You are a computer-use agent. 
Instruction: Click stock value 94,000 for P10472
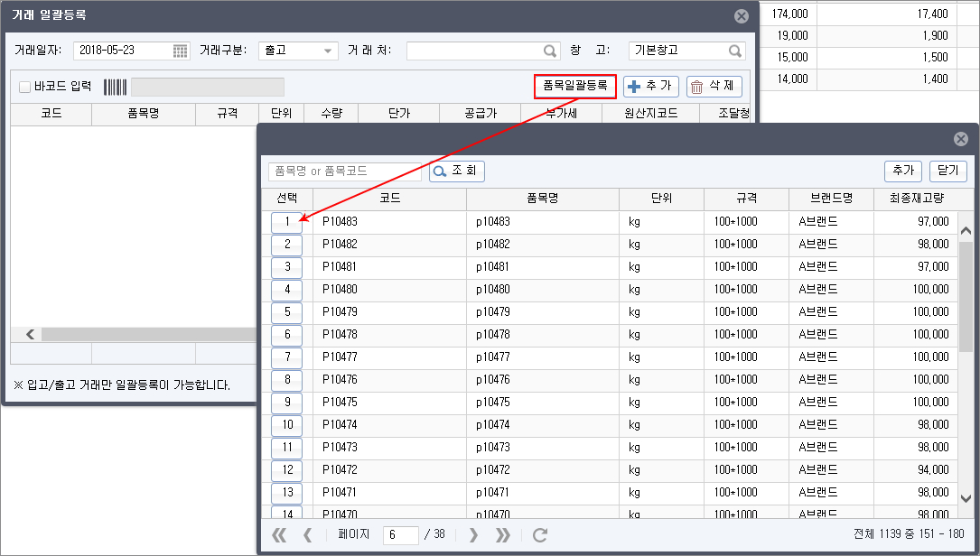pyautogui.click(x=932, y=469)
